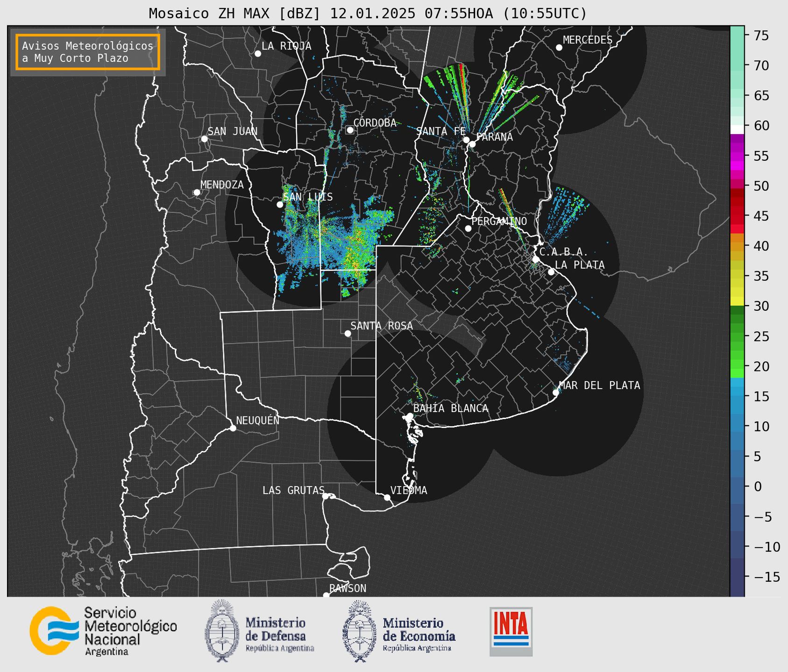
Task: Click the NEUQUÉN label text
Action: coord(258,420)
